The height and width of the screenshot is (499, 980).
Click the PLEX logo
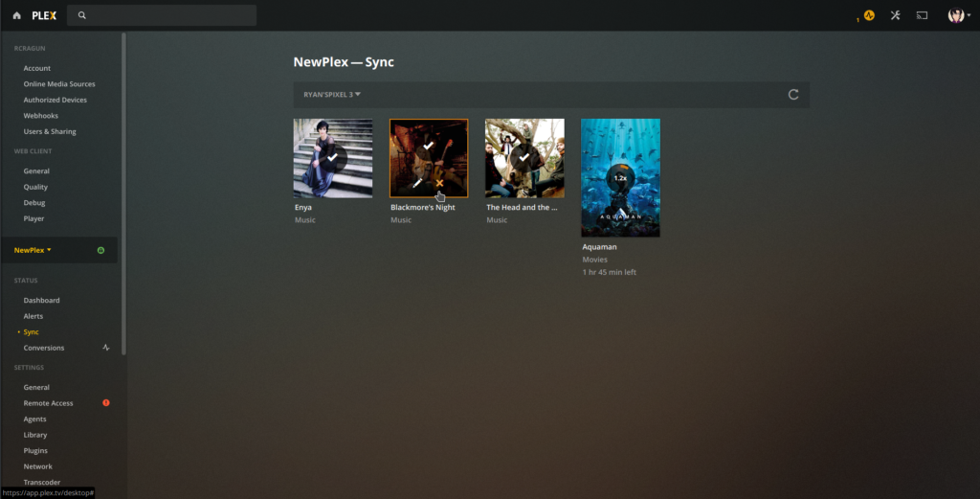44,15
